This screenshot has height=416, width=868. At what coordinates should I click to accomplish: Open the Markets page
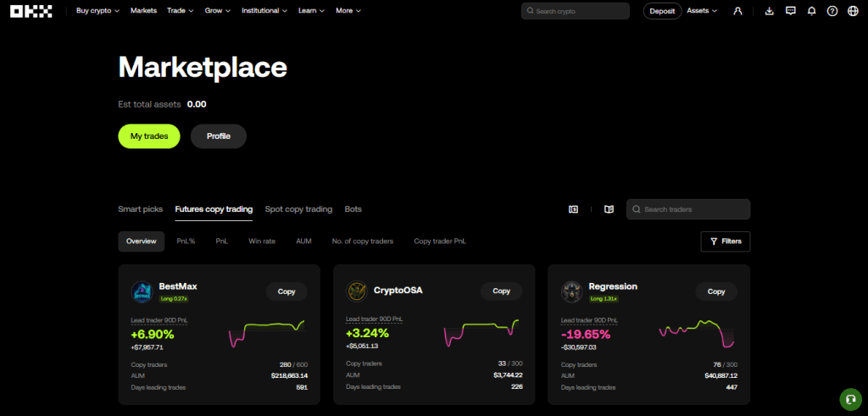143,10
